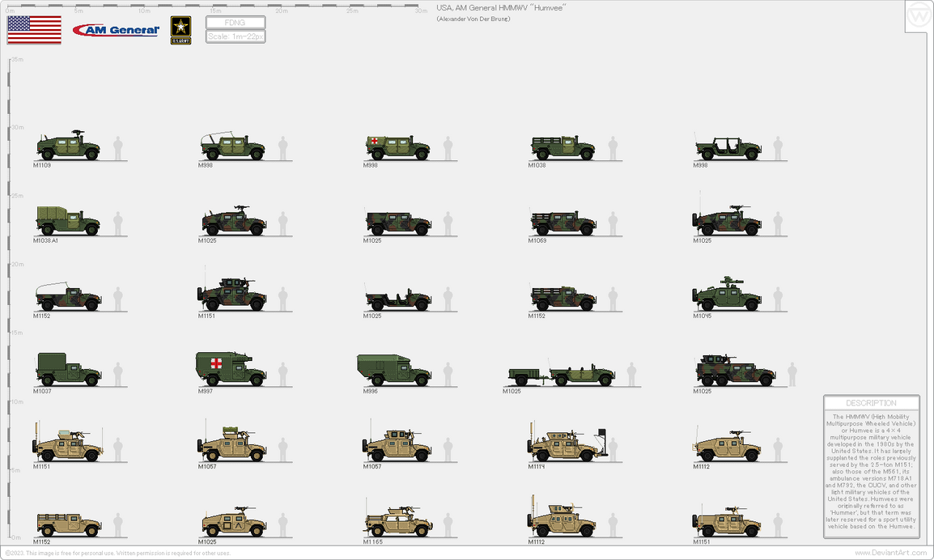
Task: Click the 'M1069' label text
Action: tap(537, 240)
